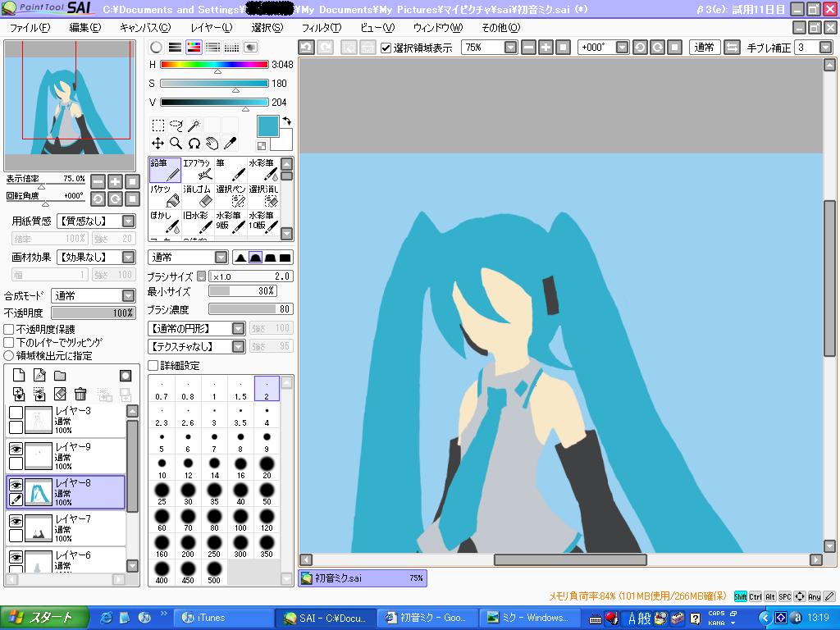Image resolution: width=840 pixels, height=630 pixels.
Task: Select brush size 500 preset
Action: click(214, 572)
